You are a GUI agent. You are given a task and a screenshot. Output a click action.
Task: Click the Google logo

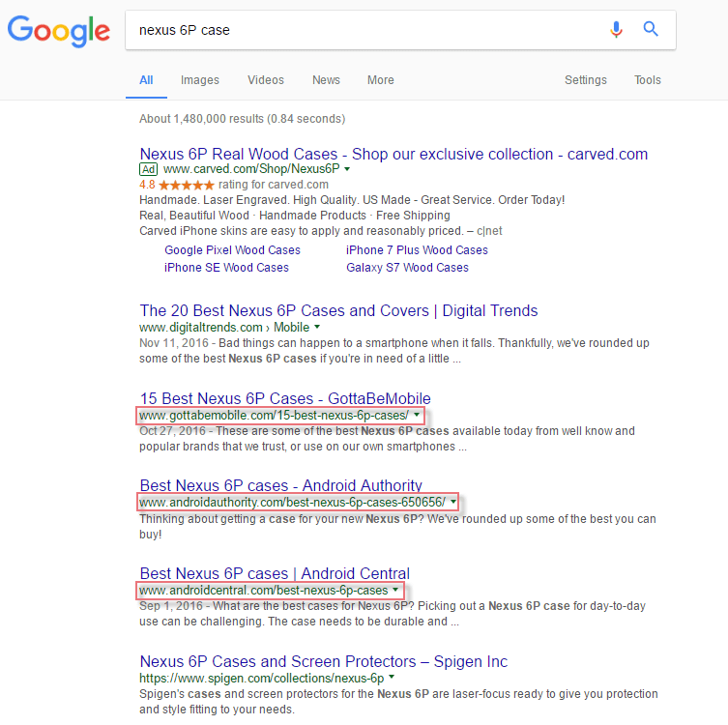coord(59,31)
